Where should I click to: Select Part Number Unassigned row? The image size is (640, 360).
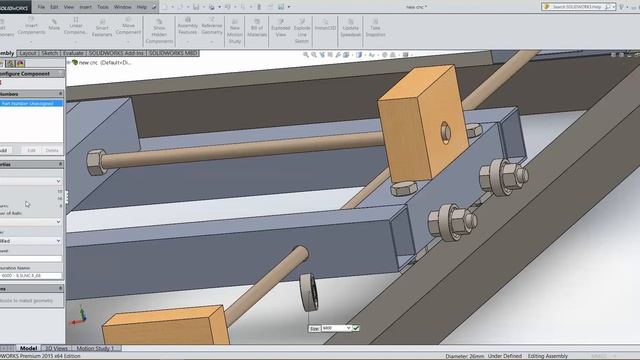pos(31,103)
